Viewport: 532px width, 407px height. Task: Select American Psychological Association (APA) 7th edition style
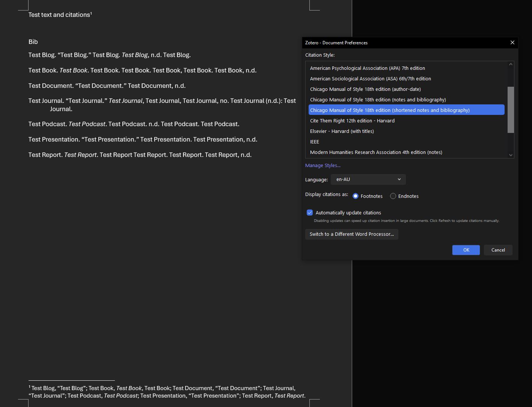pyautogui.click(x=406, y=68)
